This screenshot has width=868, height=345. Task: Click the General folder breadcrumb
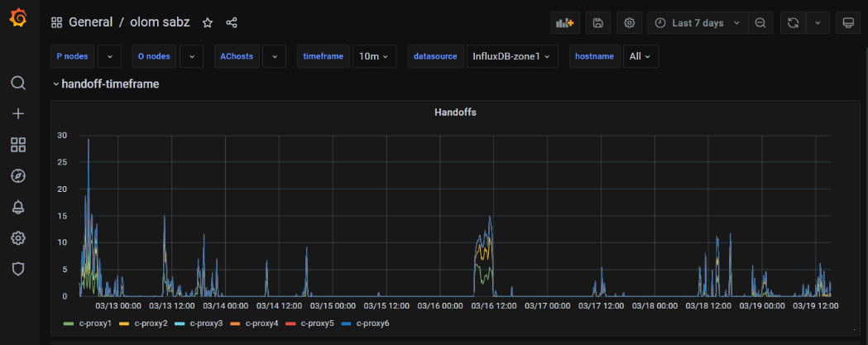point(90,22)
